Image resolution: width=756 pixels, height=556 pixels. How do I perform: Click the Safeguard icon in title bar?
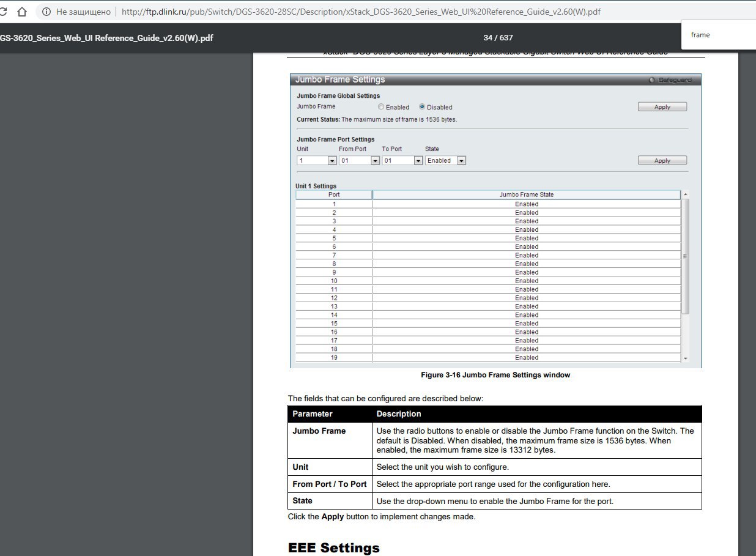tap(652, 80)
